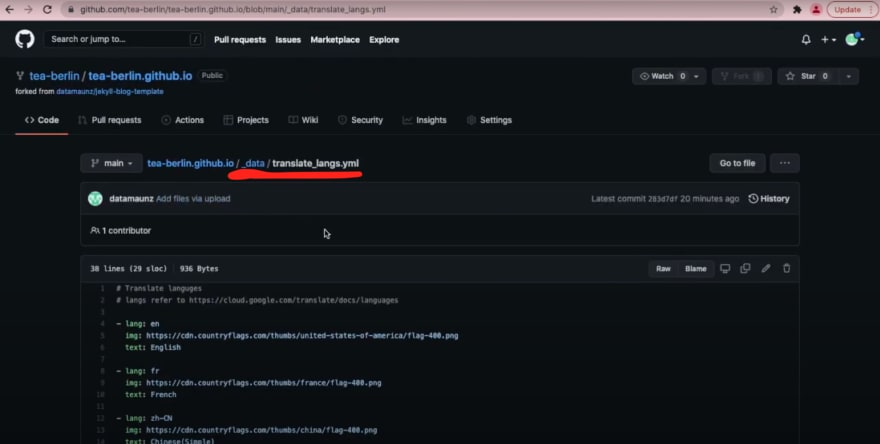
Task: Open Explore in the top navigation
Action: tap(384, 40)
